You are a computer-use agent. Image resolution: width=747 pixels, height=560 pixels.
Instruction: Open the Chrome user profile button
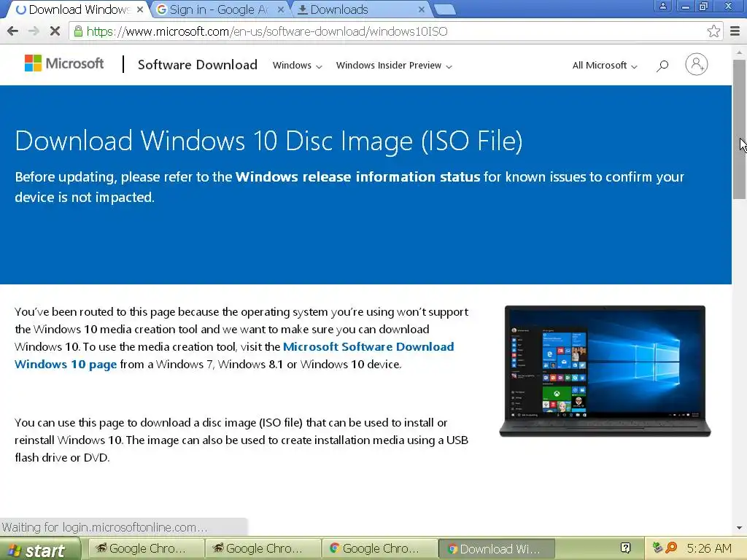[662, 6]
